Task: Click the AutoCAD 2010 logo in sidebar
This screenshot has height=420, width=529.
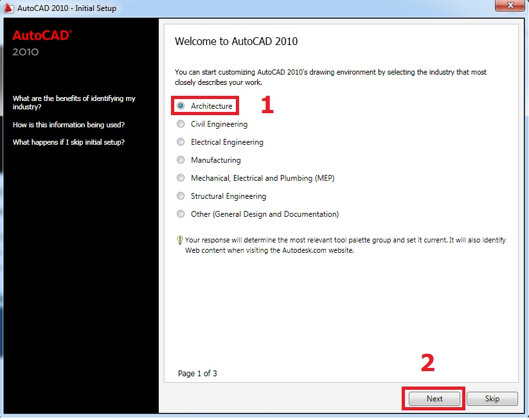Action: pyautogui.click(x=42, y=42)
